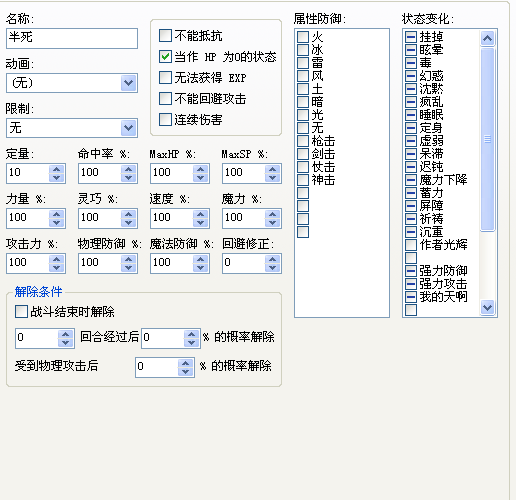Decrease 物理防御 % with down arrow
Viewport: 516px width, 500px height.
point(129,268)
